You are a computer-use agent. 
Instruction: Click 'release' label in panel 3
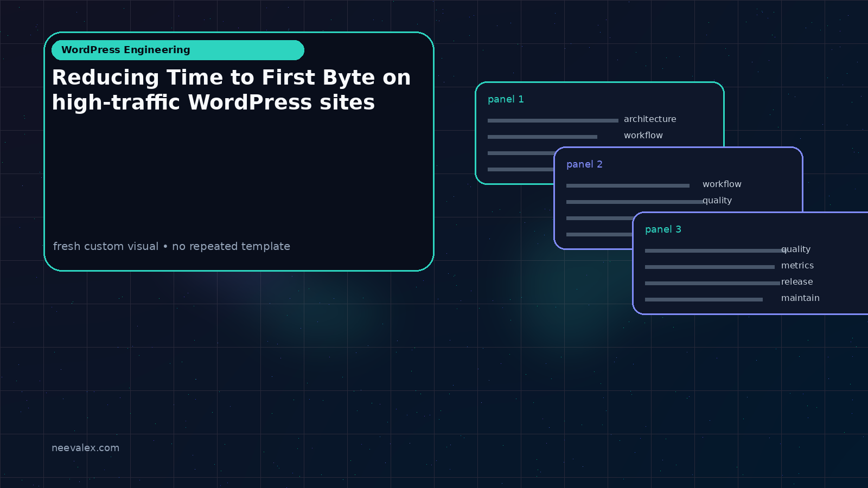click(x=797, y=282)
